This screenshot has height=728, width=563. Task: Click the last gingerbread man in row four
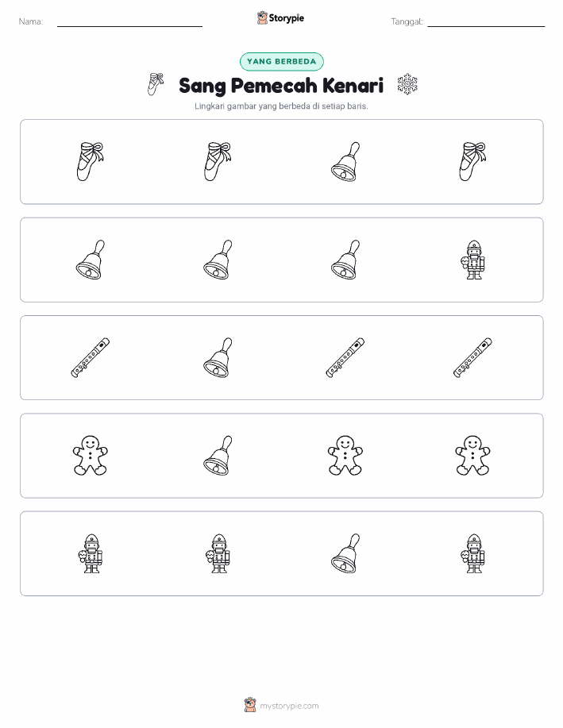point(473,456)
